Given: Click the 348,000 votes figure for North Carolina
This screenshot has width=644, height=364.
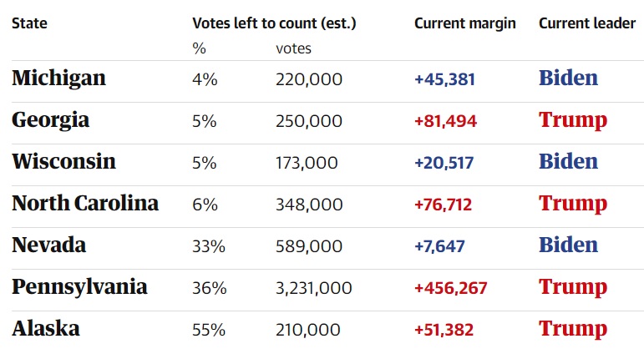Looking at the screenshot, I should 309,205.
